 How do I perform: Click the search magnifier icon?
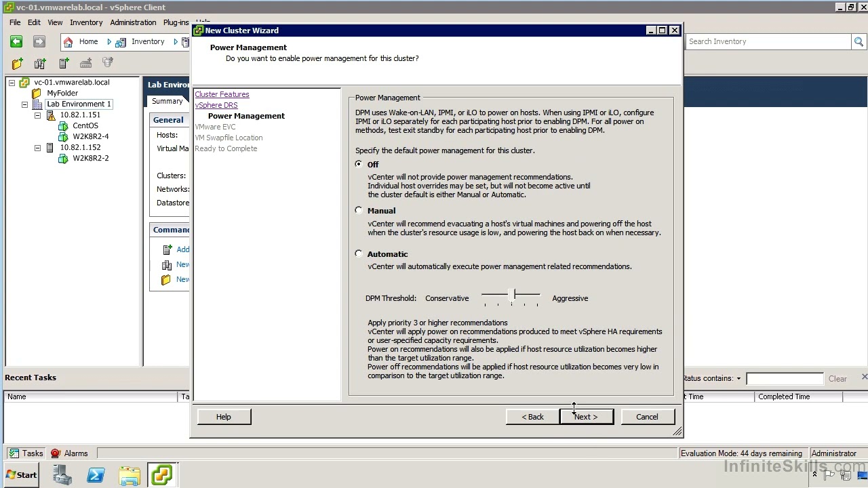859,41
